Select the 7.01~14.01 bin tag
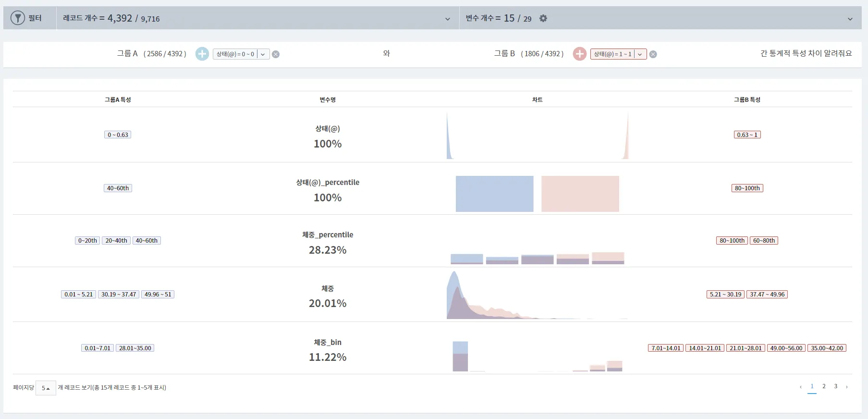The height and width of the screenshot is (419, 868). pyautogui.click(x=666, y=348)
